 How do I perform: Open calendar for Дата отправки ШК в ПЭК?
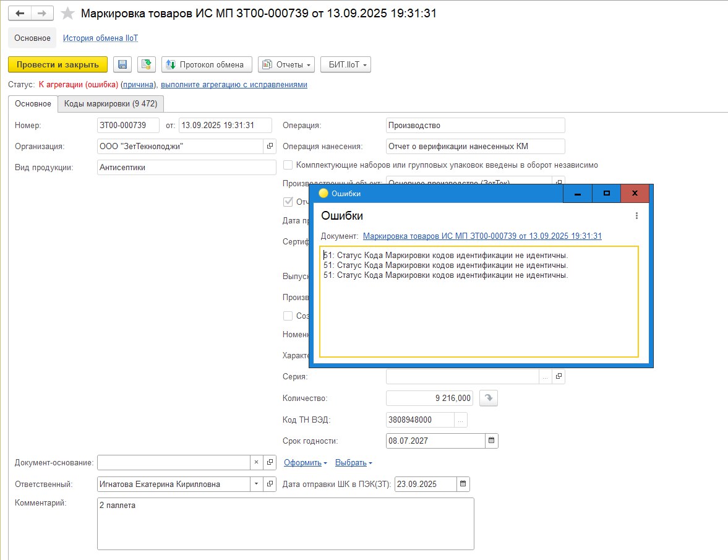coord(463,485)
